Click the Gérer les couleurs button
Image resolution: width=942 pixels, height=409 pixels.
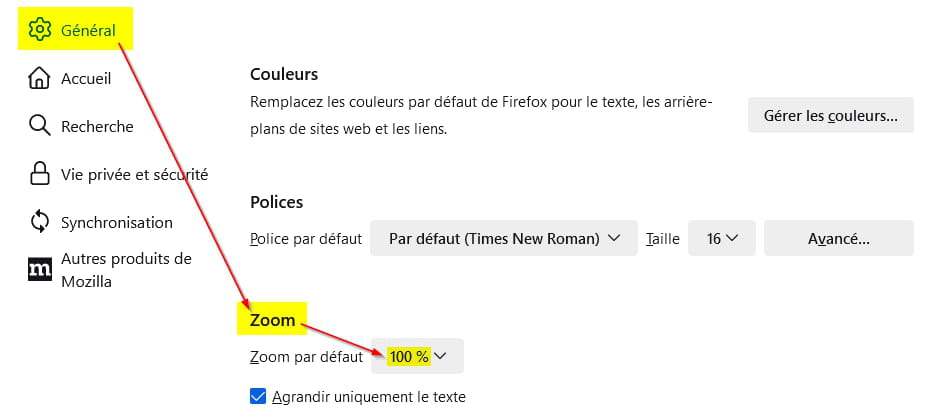831,115
